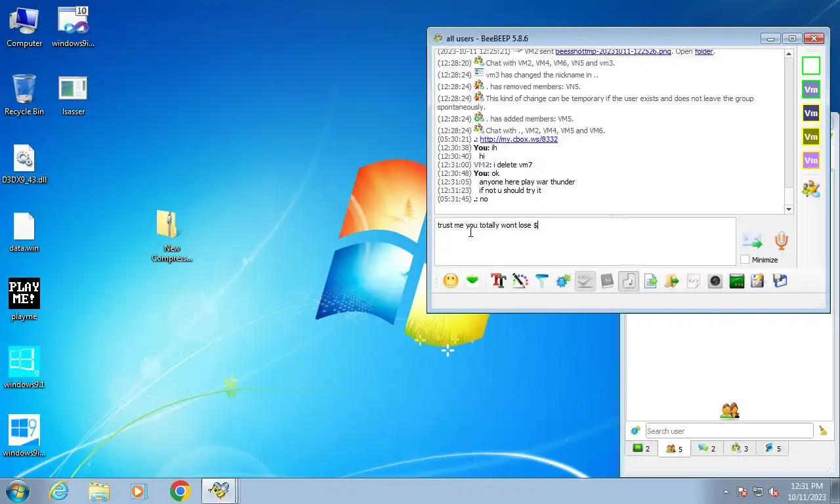This screenshot has width=840, height=504.
Task: Click the green preset message icon
Action: (x=472, y=281)
